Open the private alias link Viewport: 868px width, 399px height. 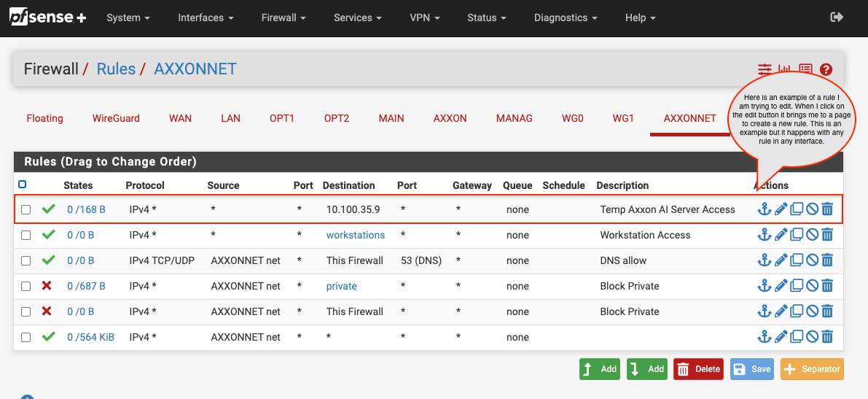pyautogui.click(x=342, y=286)
